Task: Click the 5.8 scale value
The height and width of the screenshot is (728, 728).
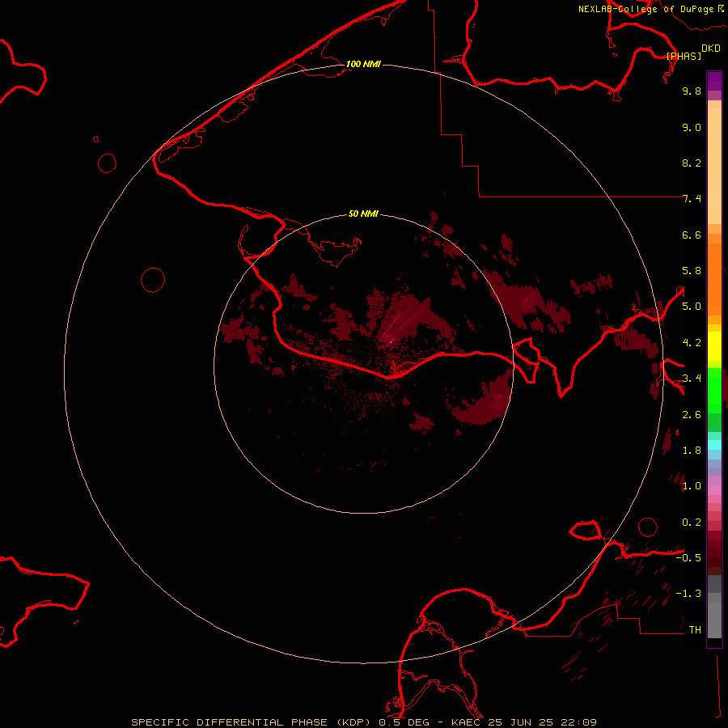Action: [692, 271]
